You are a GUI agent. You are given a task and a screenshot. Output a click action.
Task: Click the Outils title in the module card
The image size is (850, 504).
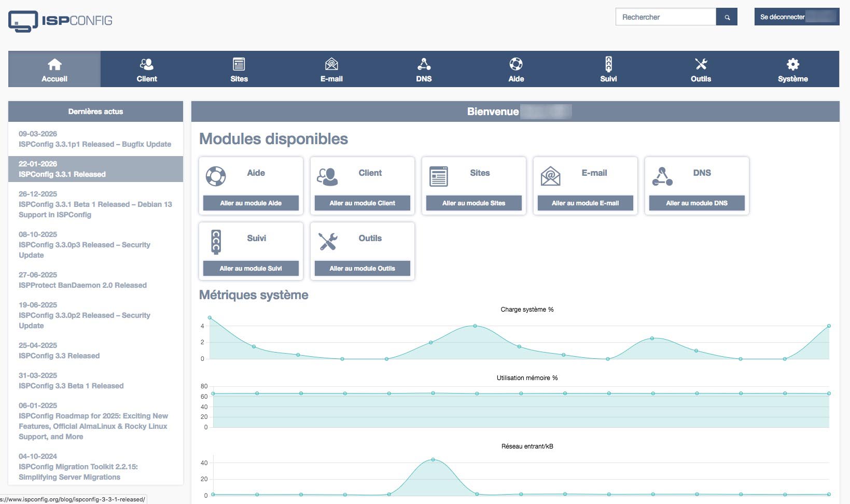tap(370, 239)
